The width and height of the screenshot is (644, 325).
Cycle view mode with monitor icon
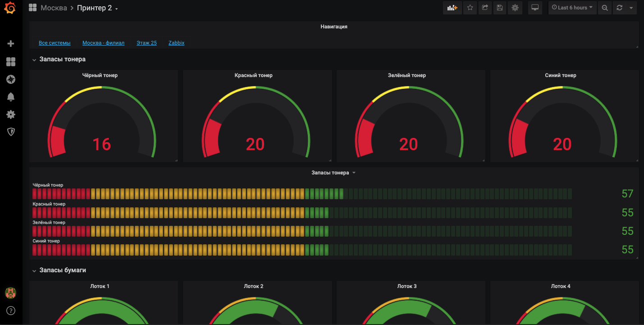pyautogui.click(x=535, y=8)
